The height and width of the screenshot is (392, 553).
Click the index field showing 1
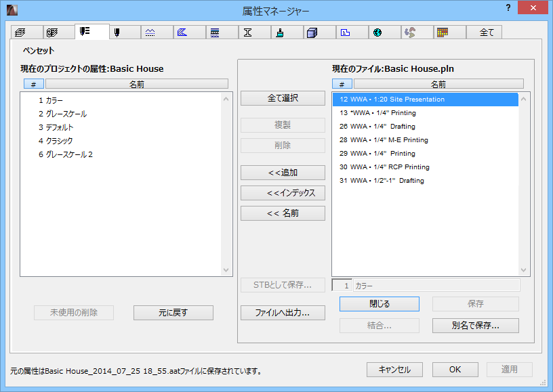point(342,286)
